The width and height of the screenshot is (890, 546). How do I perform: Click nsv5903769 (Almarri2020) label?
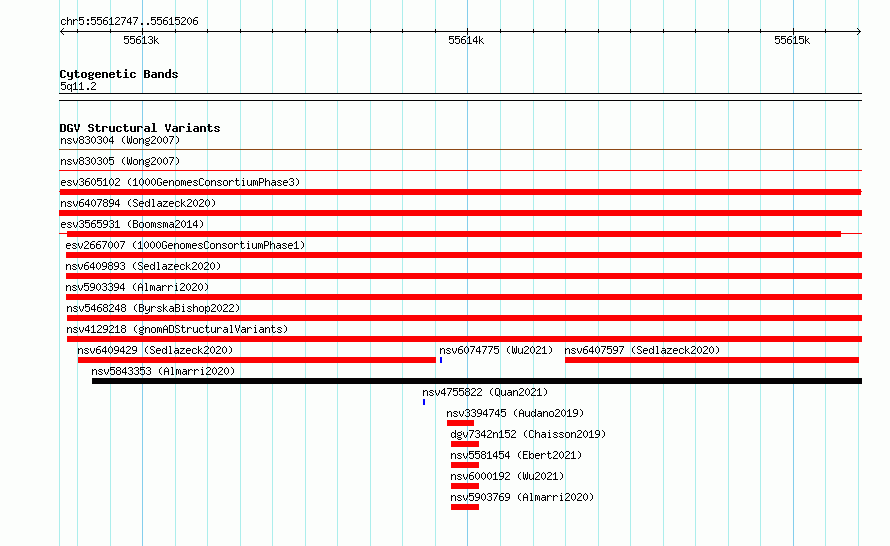[x=522, y=497]
